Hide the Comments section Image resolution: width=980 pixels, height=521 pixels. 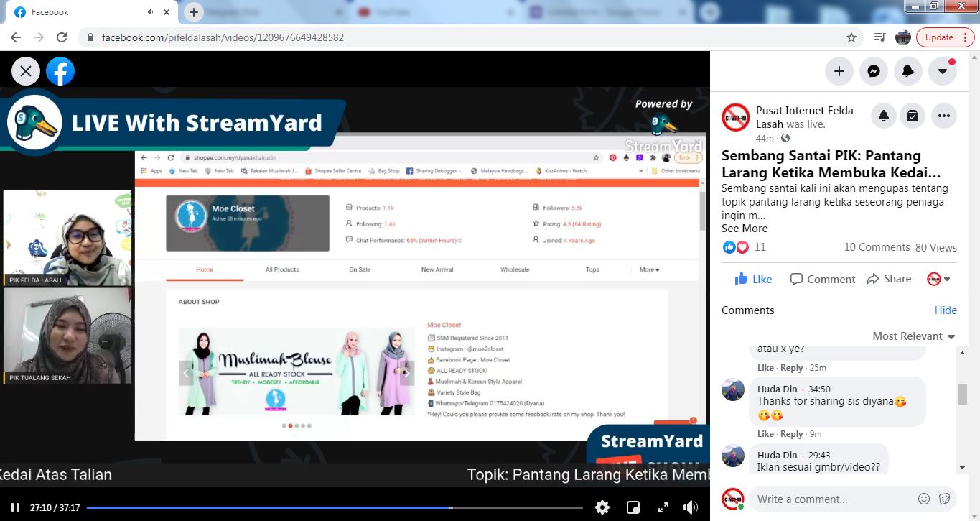point(946,310)
